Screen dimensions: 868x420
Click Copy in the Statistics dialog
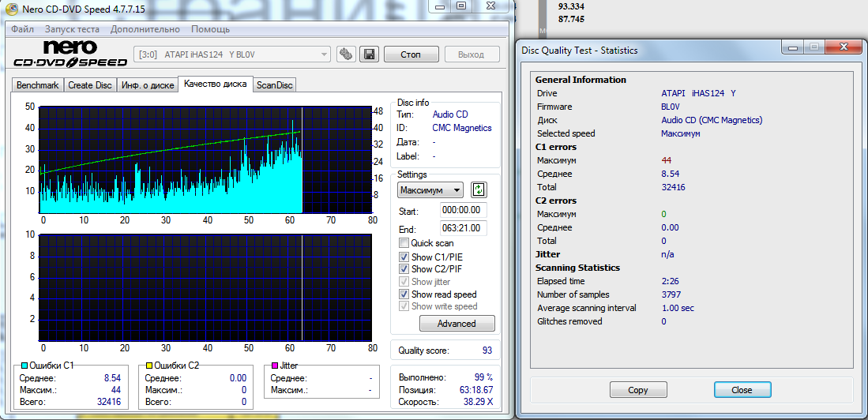pos(638,390)
